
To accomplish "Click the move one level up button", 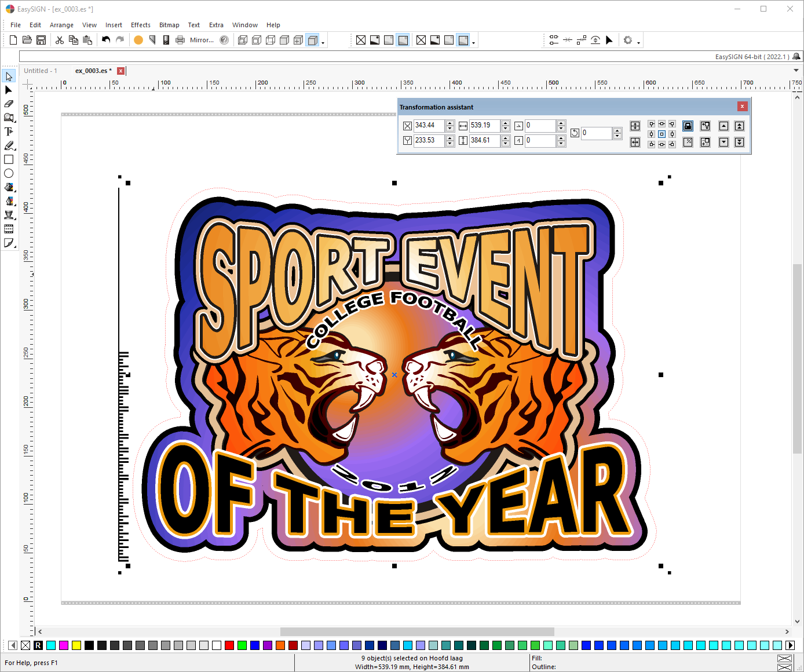I will click(x=723, y=126).
